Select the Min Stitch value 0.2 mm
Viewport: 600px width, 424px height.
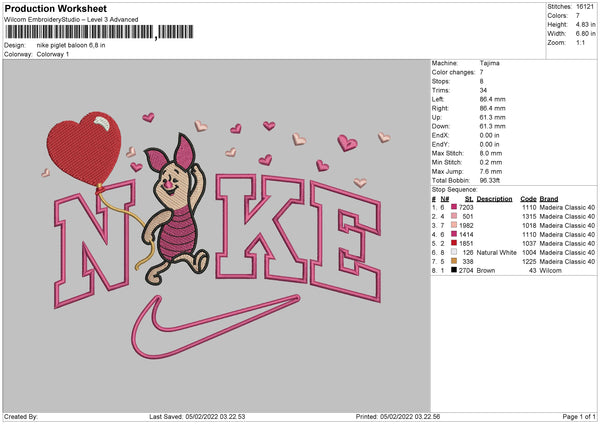[491, 162]
